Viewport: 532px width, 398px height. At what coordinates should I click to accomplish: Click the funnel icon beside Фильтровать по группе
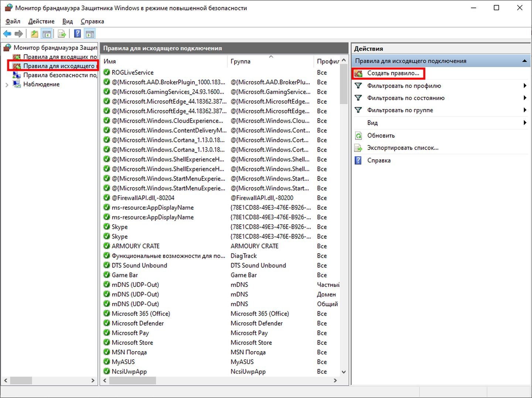(x=358, y=110)
